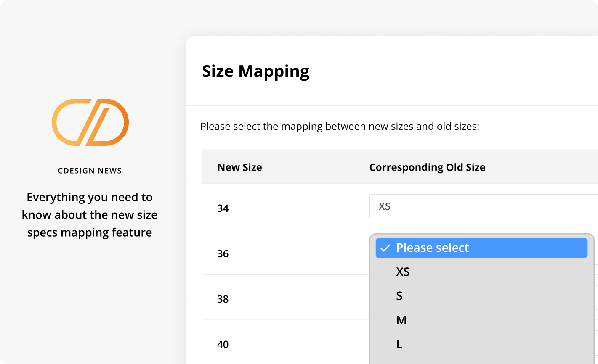The image size is (598, 364).
Task: Click the orange CDesign logo
Action: 90,122
